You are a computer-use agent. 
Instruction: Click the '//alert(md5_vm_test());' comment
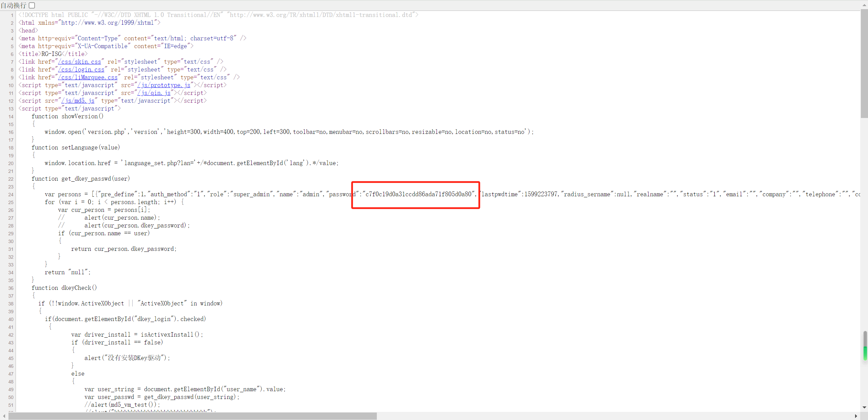tap(122, 405)
